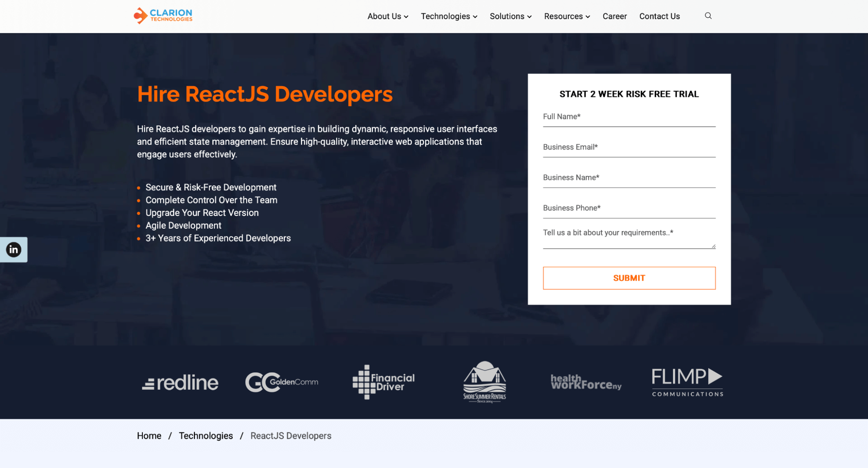Open the Contact Us page

click(659, 17)
